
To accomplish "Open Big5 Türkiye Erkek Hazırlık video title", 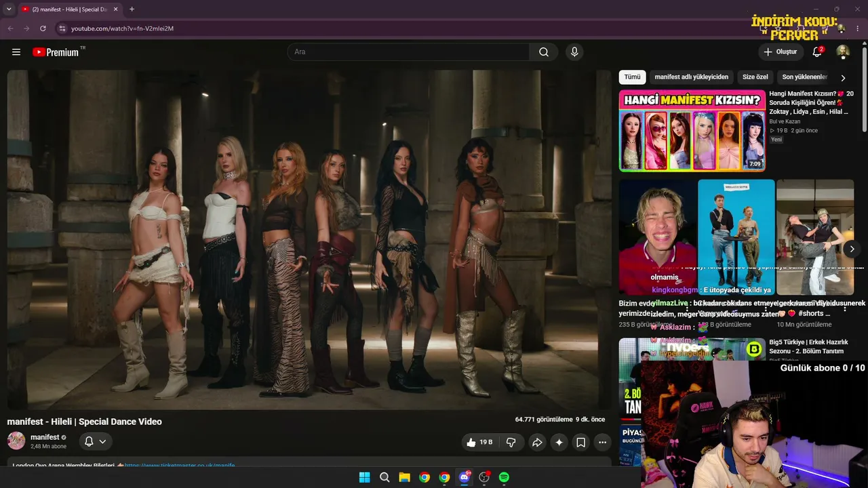I will (808, 347).
